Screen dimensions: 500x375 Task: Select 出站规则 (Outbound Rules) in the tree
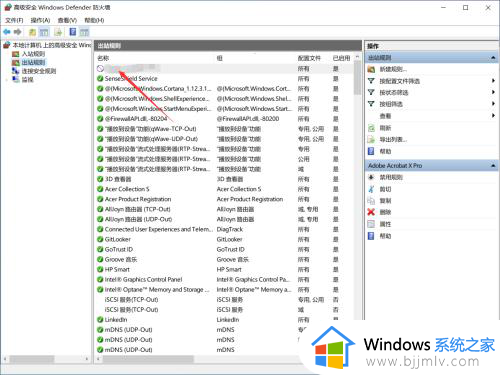[x=33, y=62]
